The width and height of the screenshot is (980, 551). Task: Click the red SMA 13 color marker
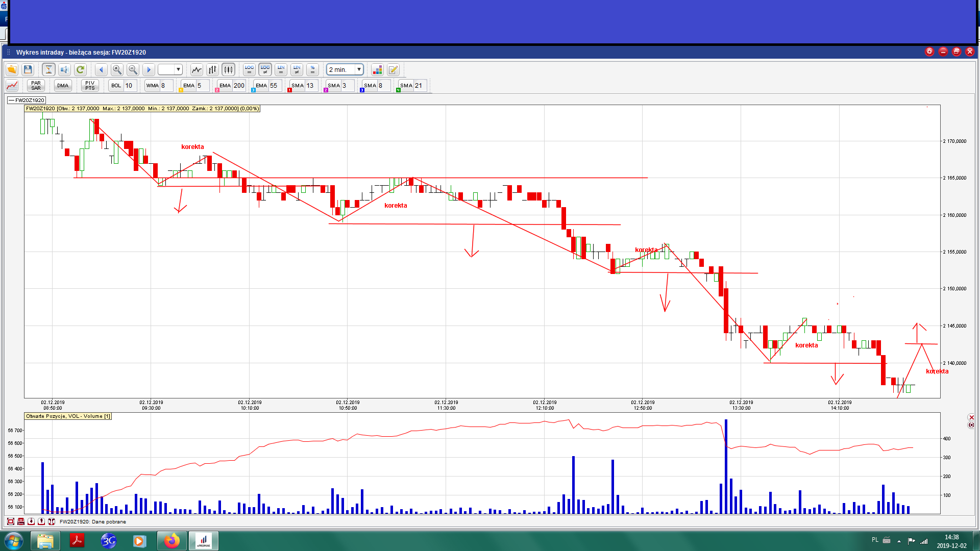point(289,90)
